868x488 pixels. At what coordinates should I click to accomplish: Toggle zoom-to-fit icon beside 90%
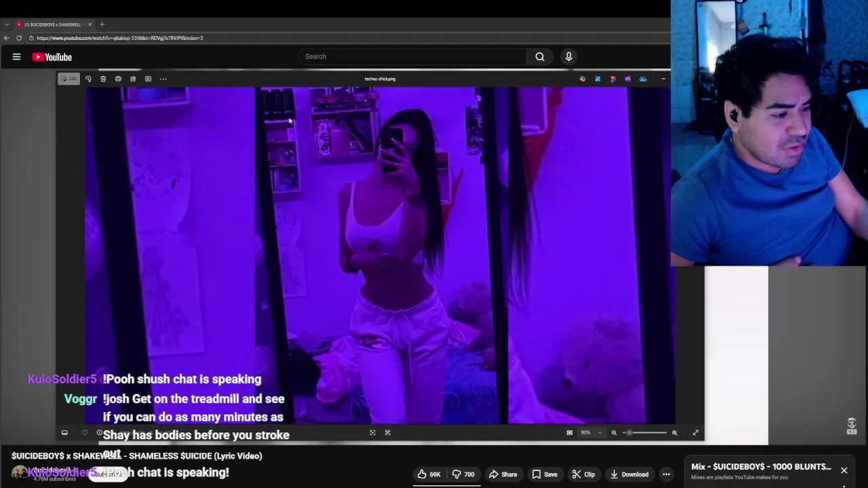570,432
